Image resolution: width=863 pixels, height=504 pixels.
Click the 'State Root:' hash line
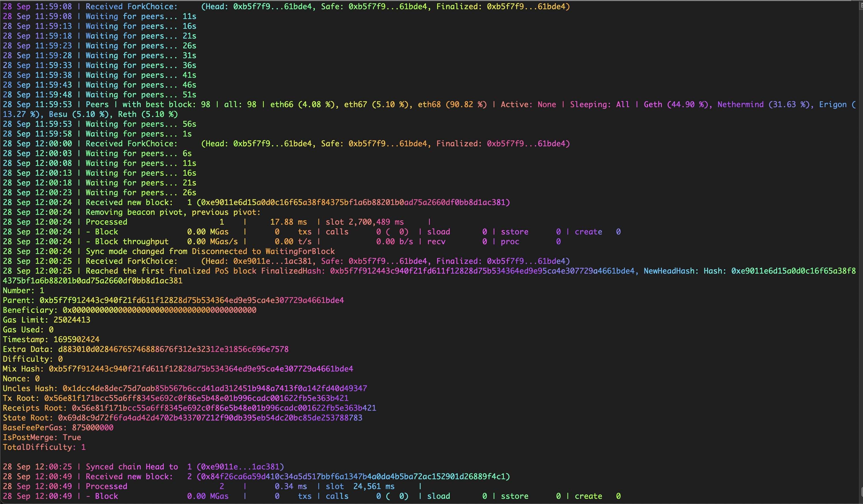pyautogui.click(x=182, y=418)
